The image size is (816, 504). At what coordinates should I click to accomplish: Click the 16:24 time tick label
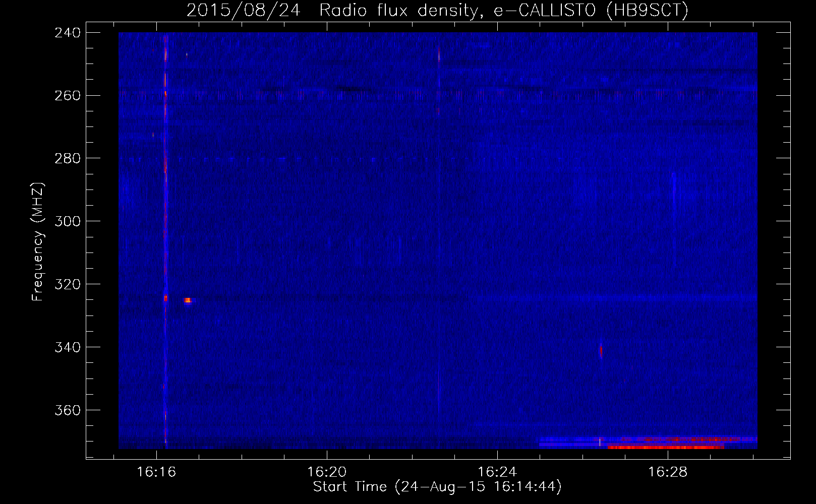click(x=497, y=472)
